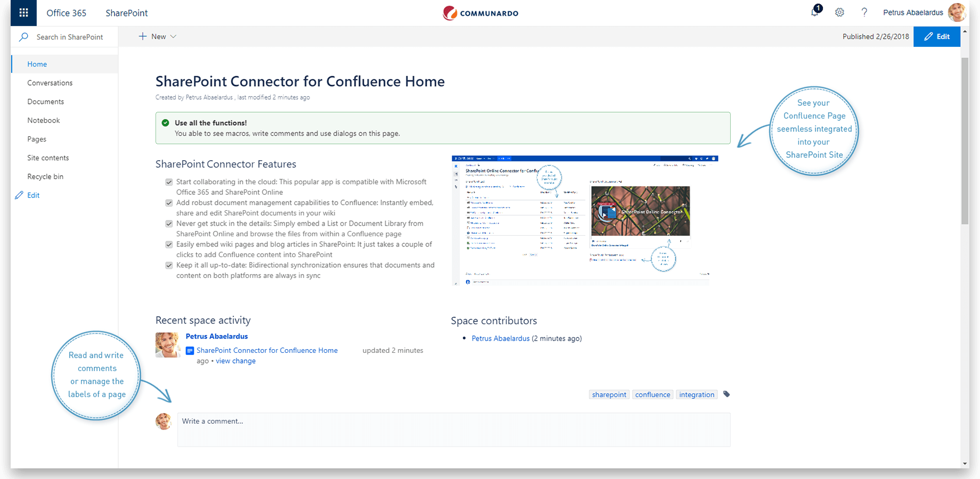Click the page icon next to activity link
980x479 pixels.
point(190,351)
